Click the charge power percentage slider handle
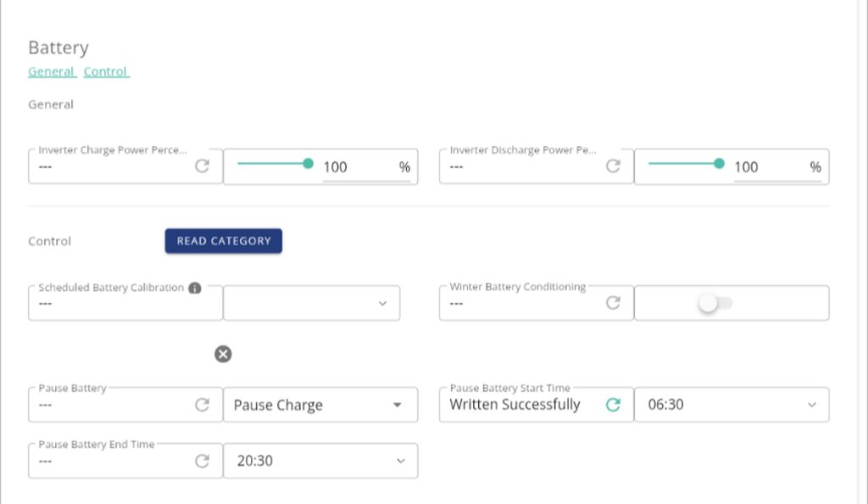 [308, 163]
